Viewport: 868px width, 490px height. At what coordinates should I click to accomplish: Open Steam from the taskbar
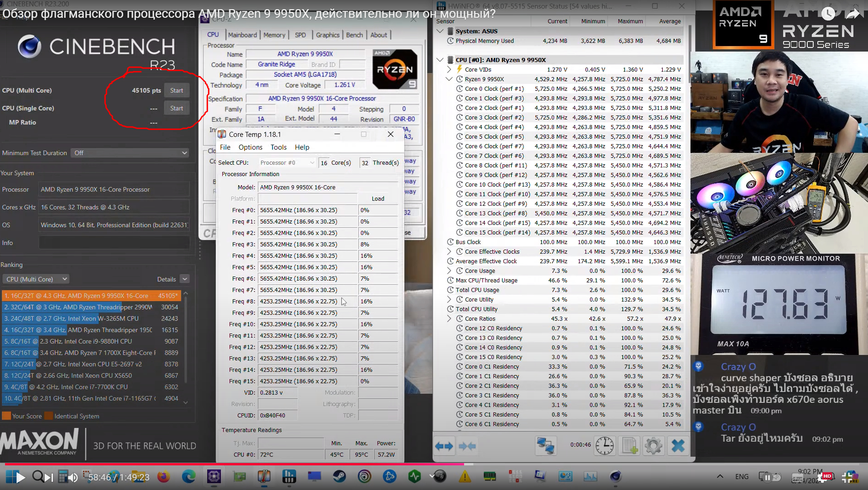click(x=339, y=477)
